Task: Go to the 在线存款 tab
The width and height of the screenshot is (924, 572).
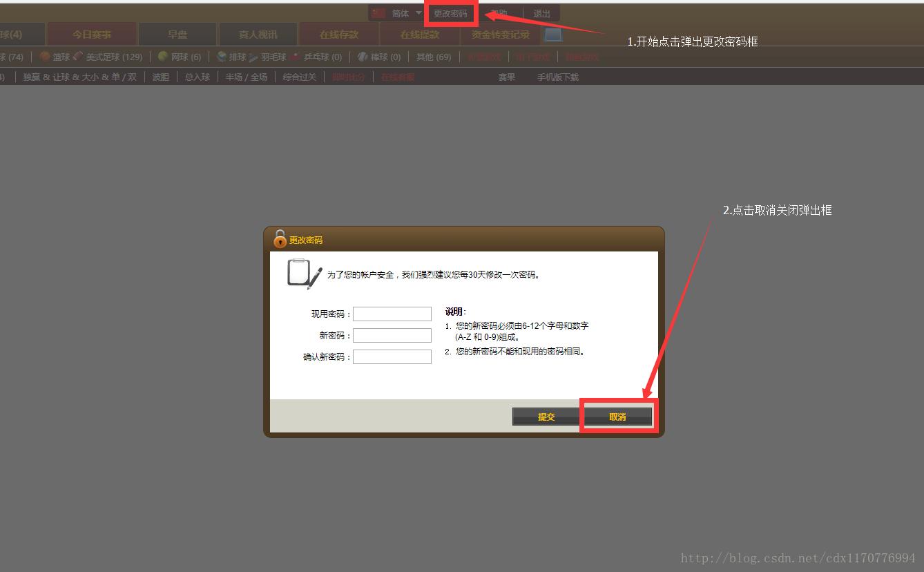Action: click(x=339, y=35)
